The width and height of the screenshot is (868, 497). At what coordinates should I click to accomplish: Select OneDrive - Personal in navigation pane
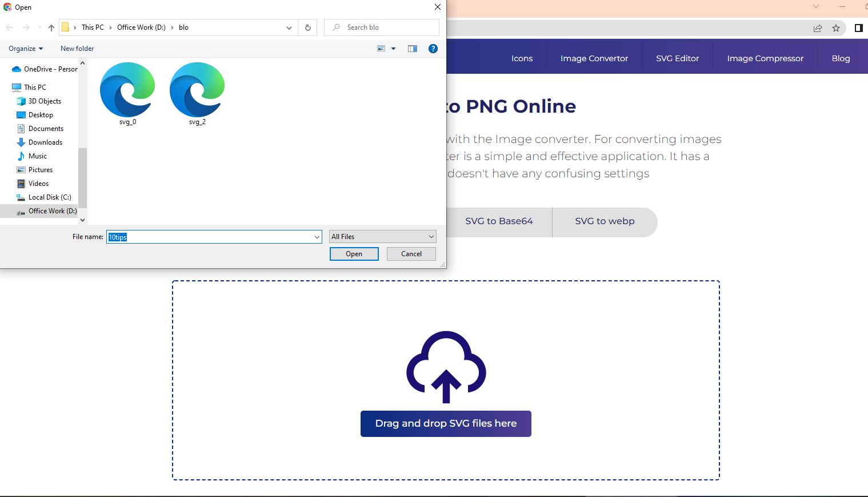(x=45, y=69)
